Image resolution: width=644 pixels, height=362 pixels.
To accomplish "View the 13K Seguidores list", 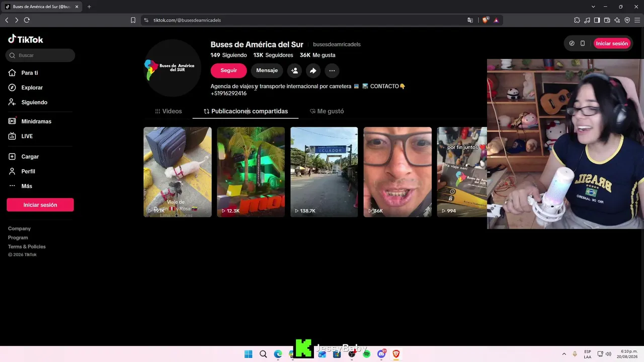I will pyautogui.click(x=273, y=55).
